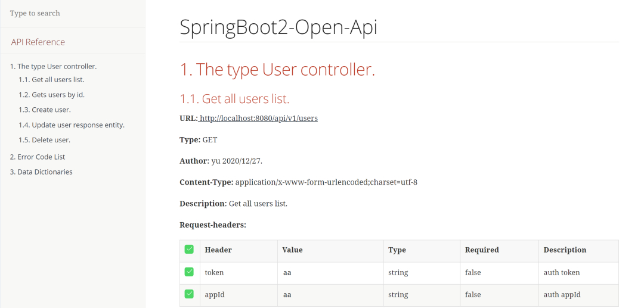This screenshot has width=644, height=308.
Task: Click the Type to search field
Action: (x=72, y=13)
